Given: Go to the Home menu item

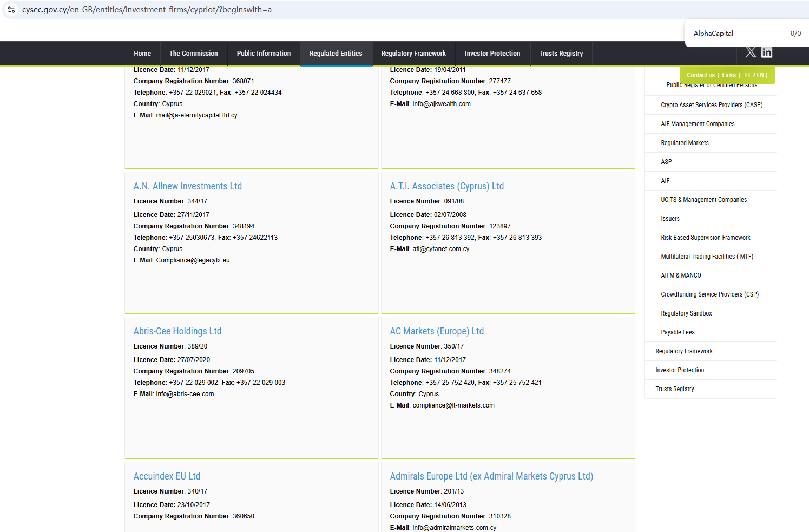Looking at the screenshot, I should pos(142,54).
